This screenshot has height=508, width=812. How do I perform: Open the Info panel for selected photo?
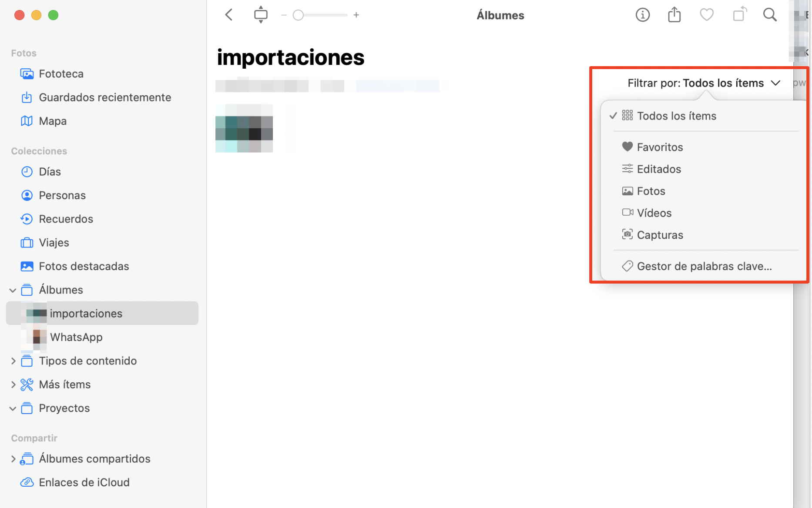(642, 14)
